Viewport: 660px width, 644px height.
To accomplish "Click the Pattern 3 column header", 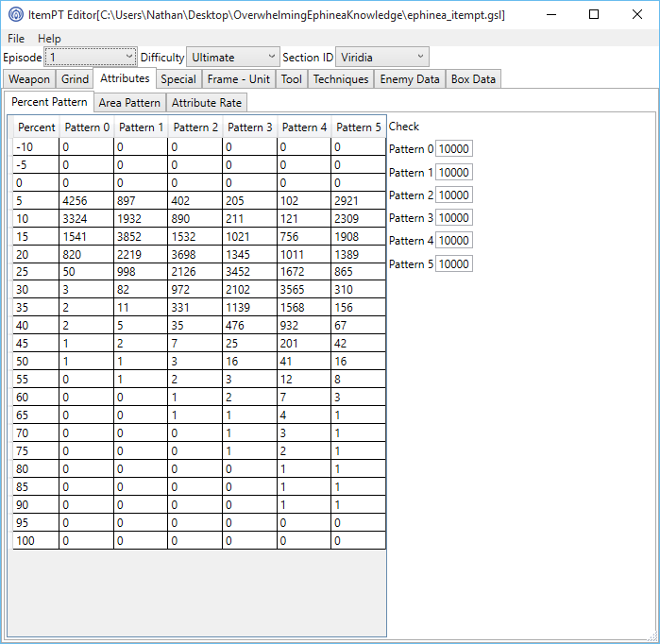I will [x=249, y=127].
